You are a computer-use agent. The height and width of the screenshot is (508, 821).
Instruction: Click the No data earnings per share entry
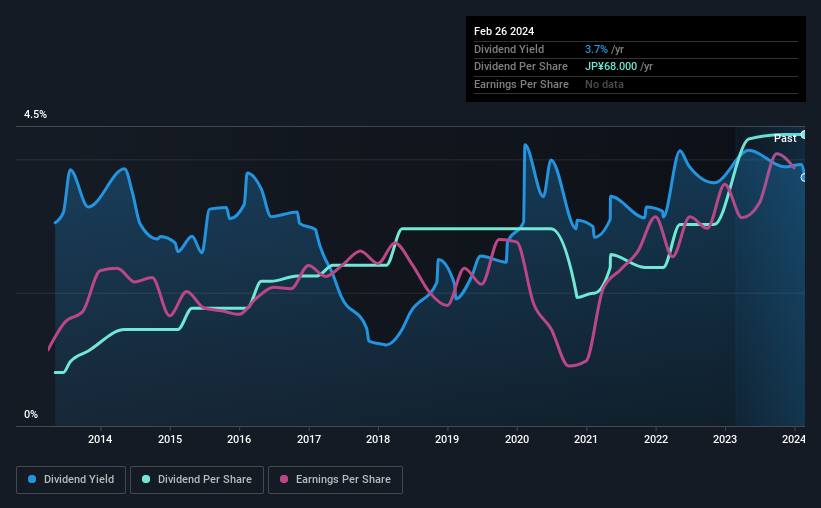pyautogui.click(x=604, y=84)
